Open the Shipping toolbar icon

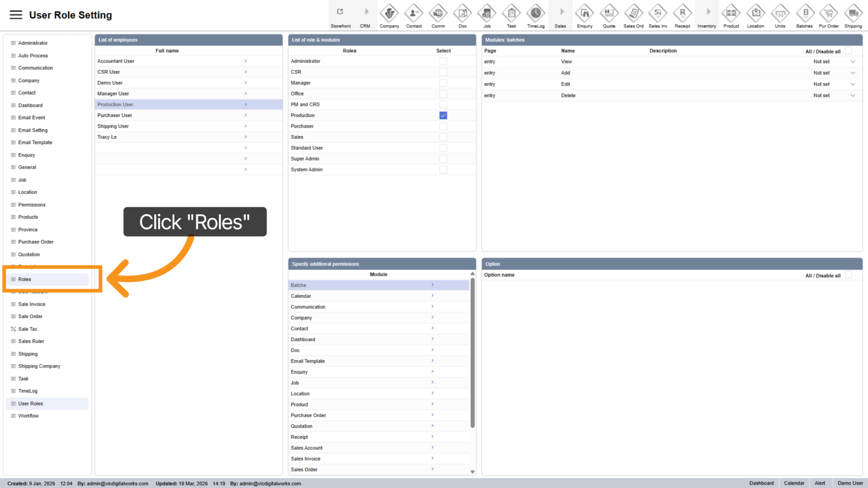(853, 15)
